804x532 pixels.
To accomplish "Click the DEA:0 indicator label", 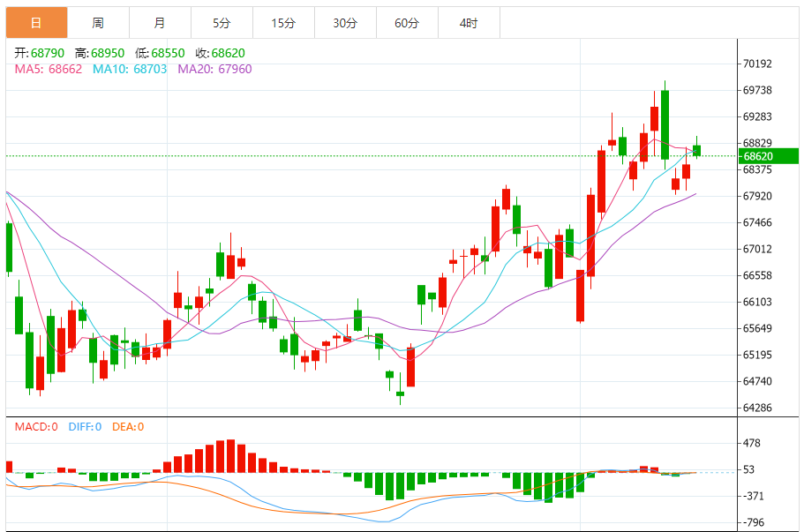I will click(128, 427).
